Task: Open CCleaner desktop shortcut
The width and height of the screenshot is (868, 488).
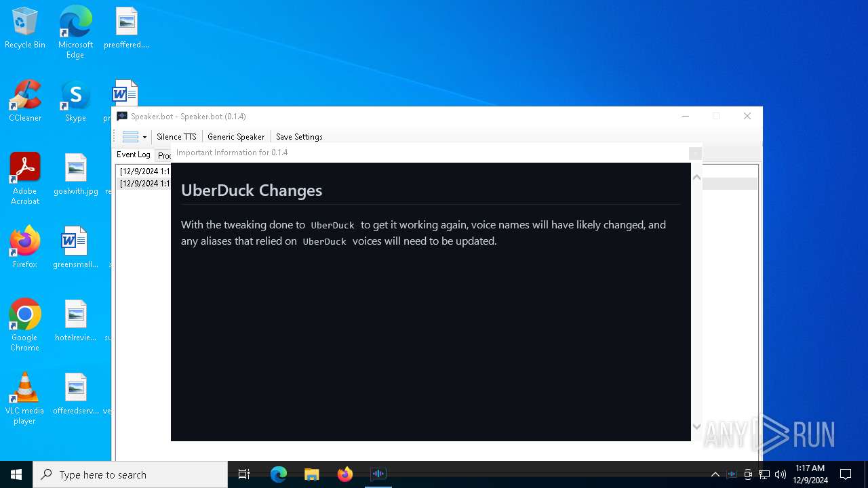Action: 25,102
